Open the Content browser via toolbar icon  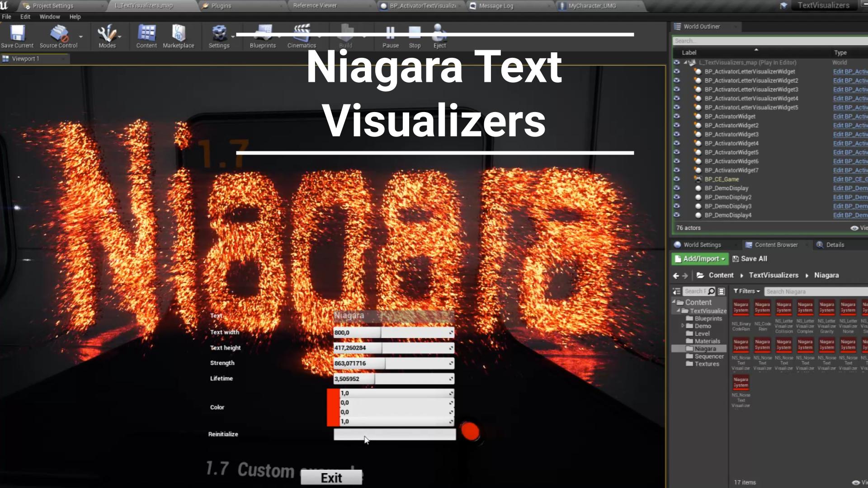[x=146, y=34]
